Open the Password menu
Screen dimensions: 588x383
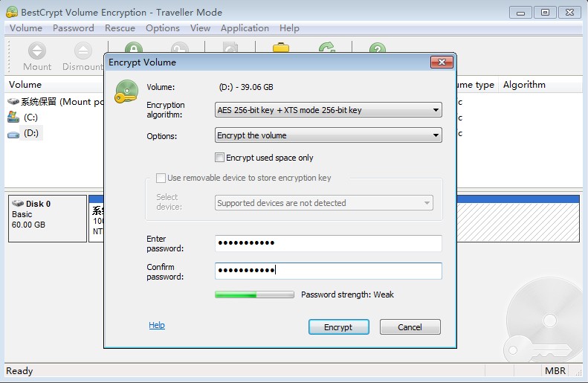[74, 28]
